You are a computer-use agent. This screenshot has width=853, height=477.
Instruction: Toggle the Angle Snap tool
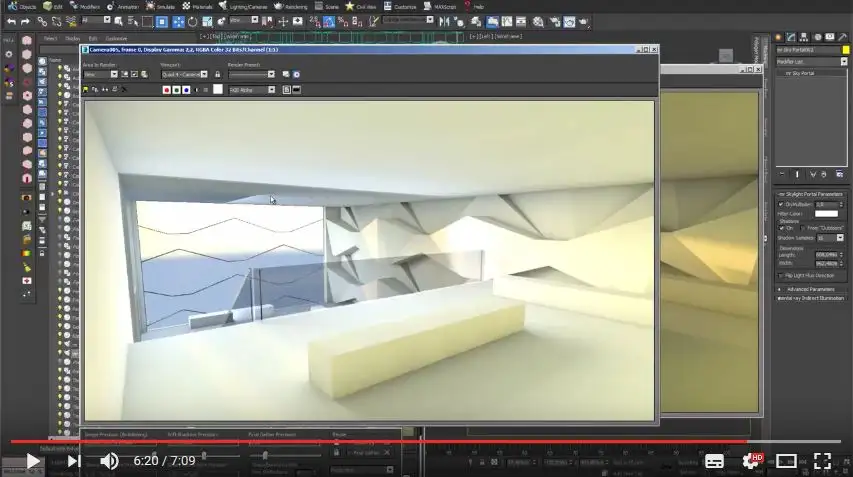(x=329, y=22)
